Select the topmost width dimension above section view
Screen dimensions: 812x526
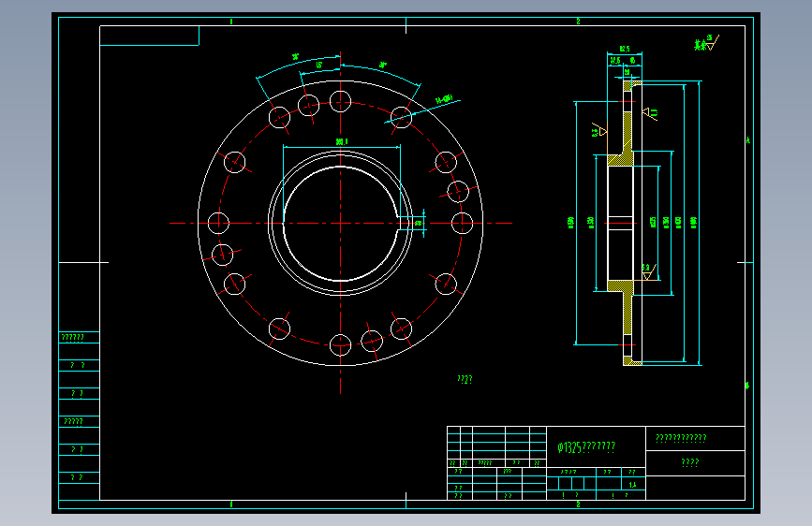pos(625,50)
